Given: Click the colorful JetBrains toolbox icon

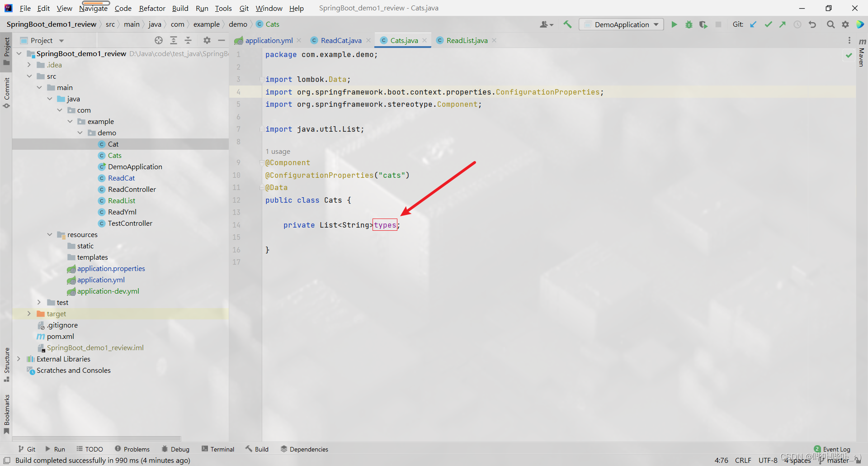Looking at the screenshot, I should [860, 24].
